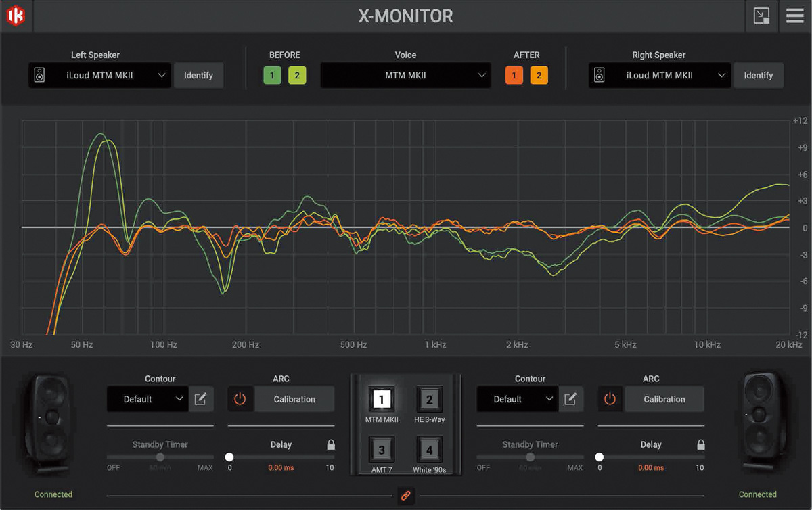The image size is (812, 510).
Task: Toggle the right speaker ARC power button
Action: (610, 399)
